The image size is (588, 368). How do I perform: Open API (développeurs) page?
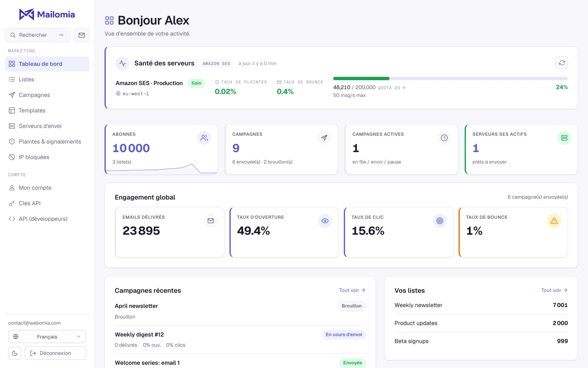click(x=47, y=219)
